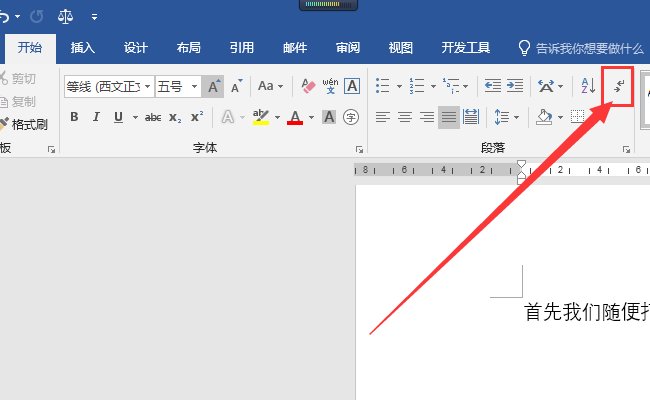
Task: Click redo icon in quick access toolbar
Action: pyautogui.click(x=37, y=17)
